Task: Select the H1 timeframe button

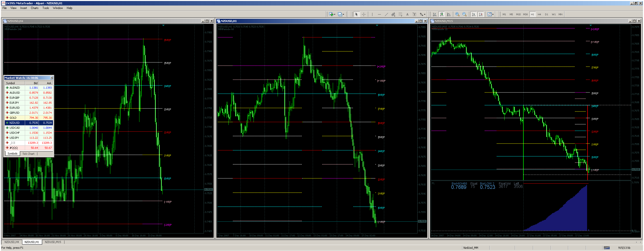Action: [x=532, y=14]
